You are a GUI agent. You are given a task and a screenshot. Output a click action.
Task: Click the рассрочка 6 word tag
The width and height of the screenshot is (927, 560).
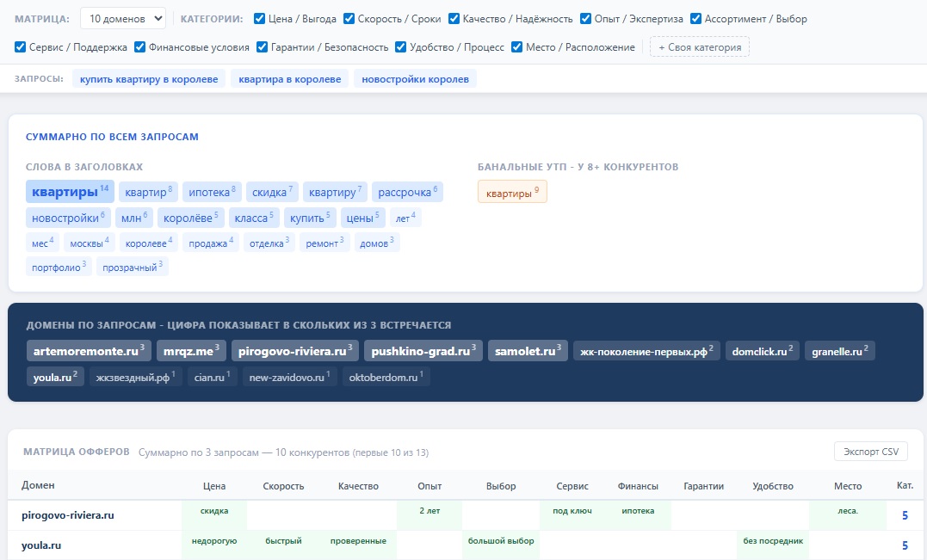407,192
